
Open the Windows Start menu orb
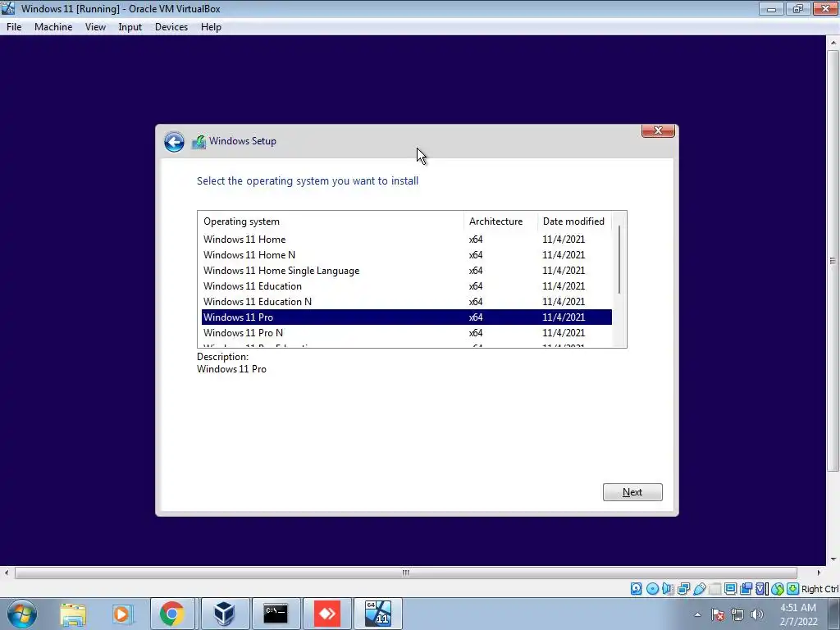[22, 614]
